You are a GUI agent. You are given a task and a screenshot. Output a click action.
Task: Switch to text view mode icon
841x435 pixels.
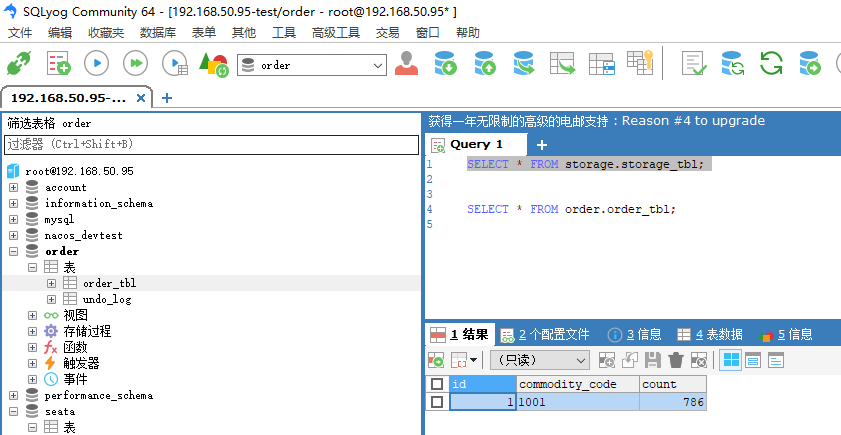coord(776,360)
